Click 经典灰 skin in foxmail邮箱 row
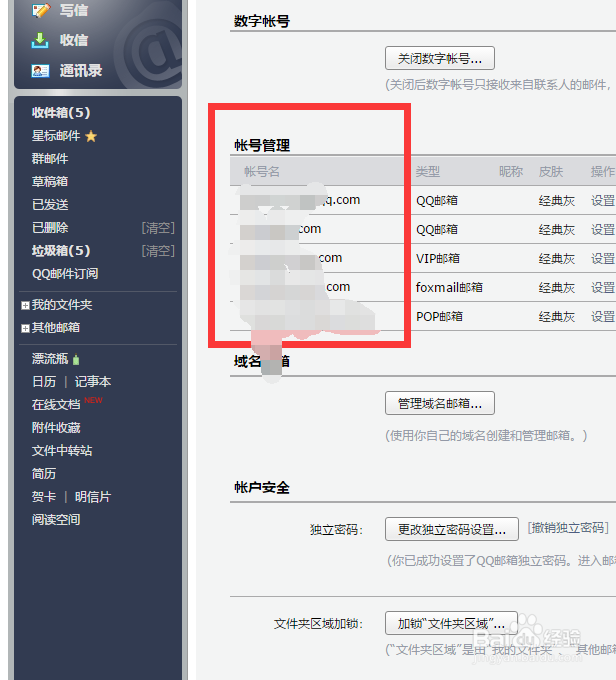The height and width of the screenshot is (680, 616). point(557,288)
